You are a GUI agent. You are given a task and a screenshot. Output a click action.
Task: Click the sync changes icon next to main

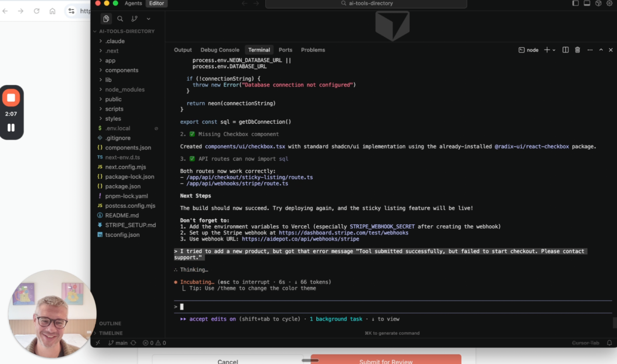tap(133, 343)
